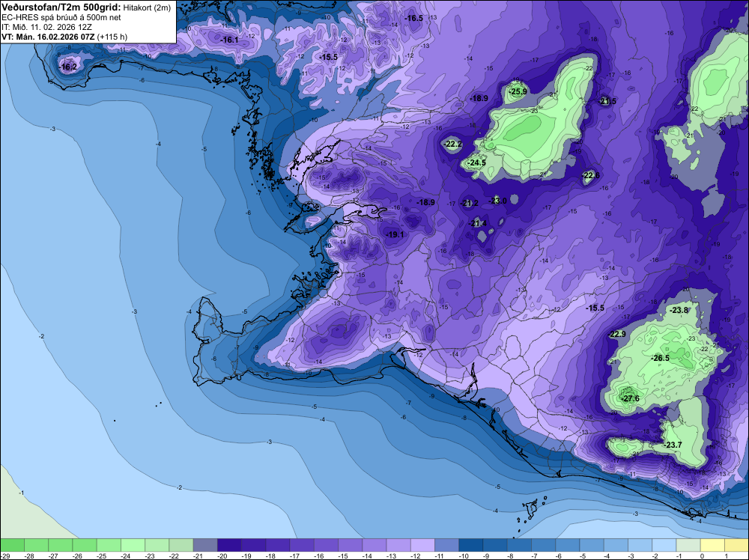Viewport: 749px width, 560px height.
Task: Click the -26.5 temperature label
Action: click(661, 358)
